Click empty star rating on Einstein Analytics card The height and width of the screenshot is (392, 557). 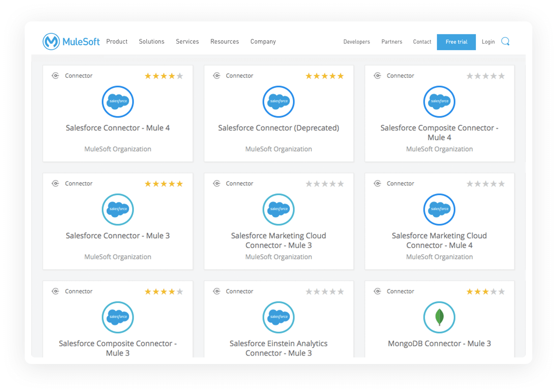[x=325, y=292]
